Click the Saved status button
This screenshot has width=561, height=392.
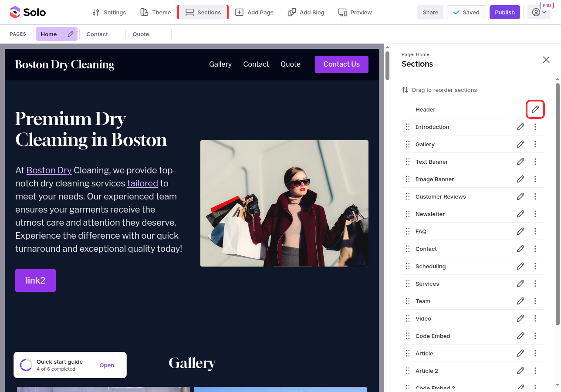click(466, 12)
